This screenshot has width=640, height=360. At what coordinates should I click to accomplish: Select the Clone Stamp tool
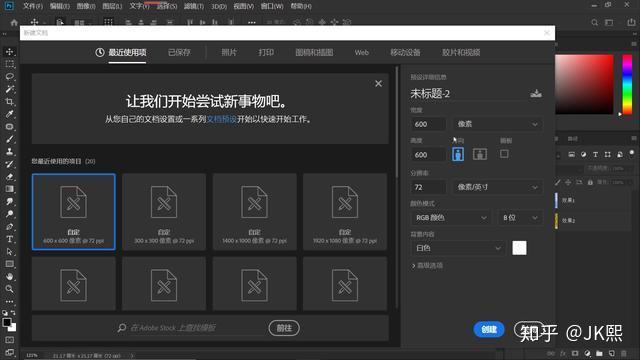9,151
